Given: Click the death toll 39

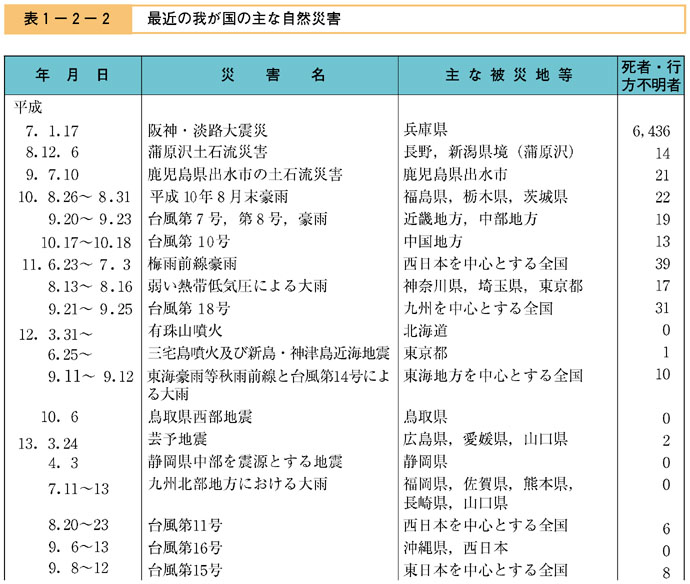Looking at the screenshot, I should tap(662, 264).
